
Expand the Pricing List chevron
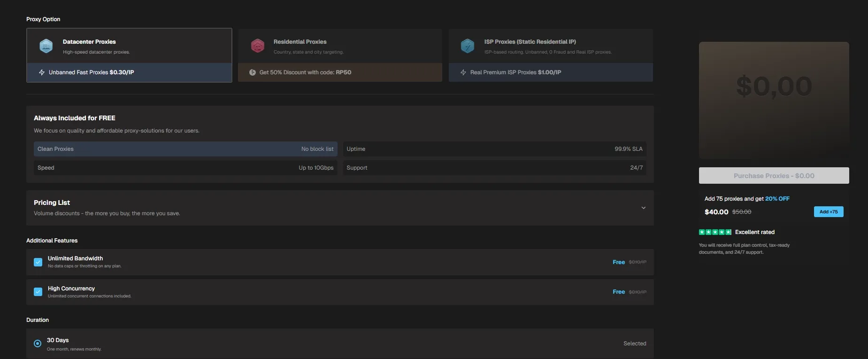point(643,208)
